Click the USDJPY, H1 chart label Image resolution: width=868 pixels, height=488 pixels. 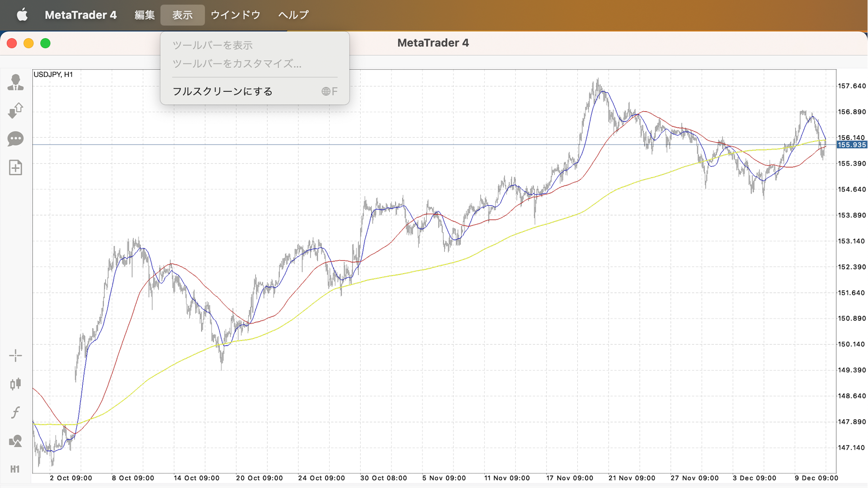click(x=53, y=75)
